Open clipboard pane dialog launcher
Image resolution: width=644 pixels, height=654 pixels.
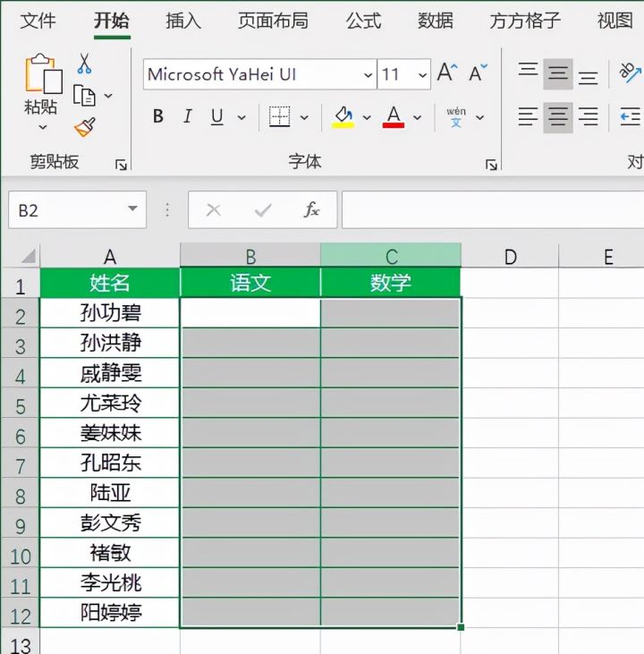click(x=121, y=165)
